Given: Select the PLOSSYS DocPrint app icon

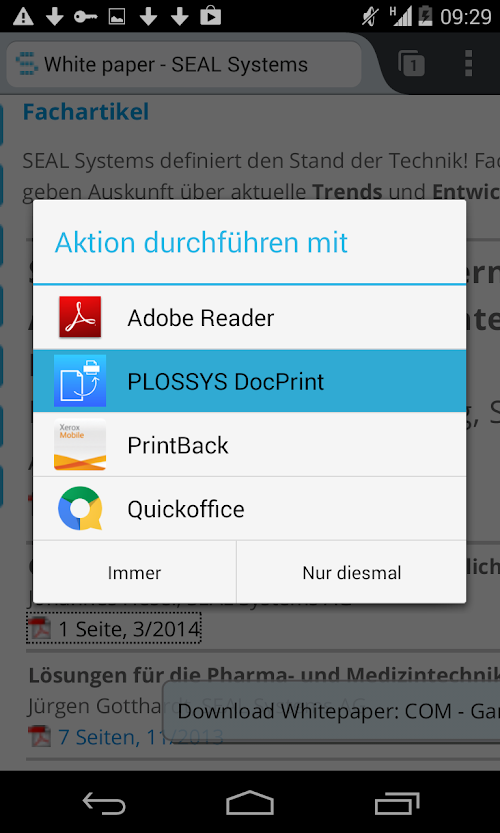Looking at the screenshot, I should coord(80,381).
